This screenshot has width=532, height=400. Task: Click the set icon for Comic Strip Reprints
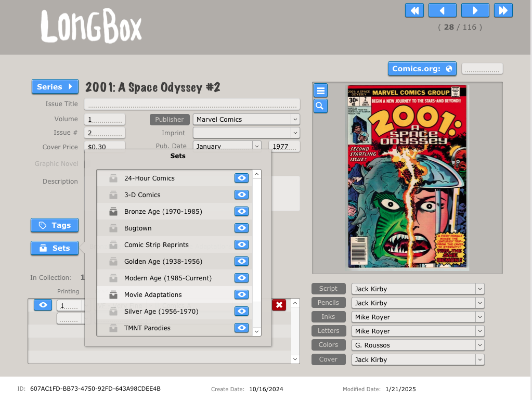pyautogui.click(x=113, y=245)
